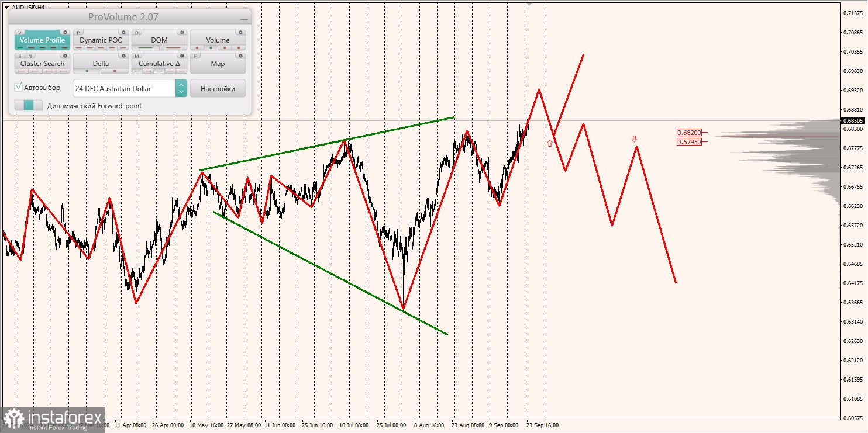Open Cluster Search gear settings

coord(65,56)
